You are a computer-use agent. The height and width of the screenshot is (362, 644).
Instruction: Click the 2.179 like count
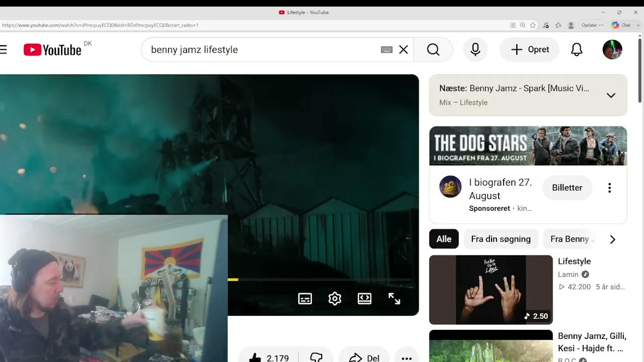coord(278,358)
